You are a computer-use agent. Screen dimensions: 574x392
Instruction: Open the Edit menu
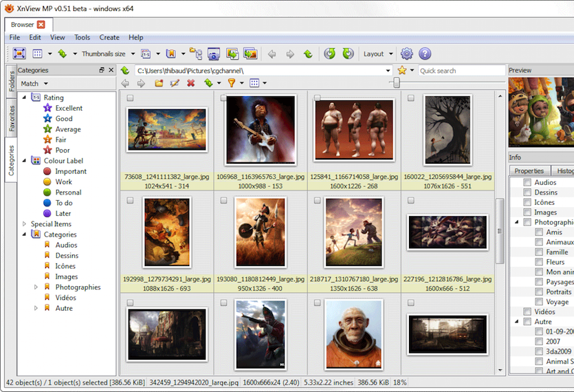click(35, 37)
